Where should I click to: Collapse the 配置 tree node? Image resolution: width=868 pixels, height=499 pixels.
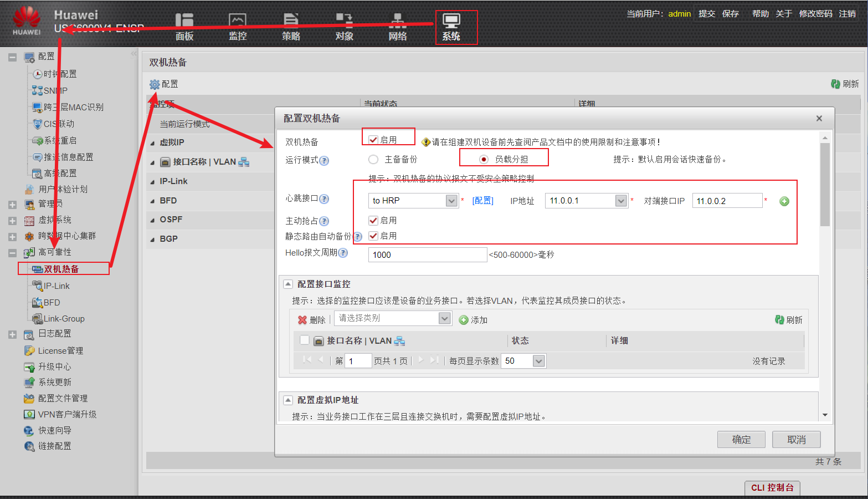12,57
